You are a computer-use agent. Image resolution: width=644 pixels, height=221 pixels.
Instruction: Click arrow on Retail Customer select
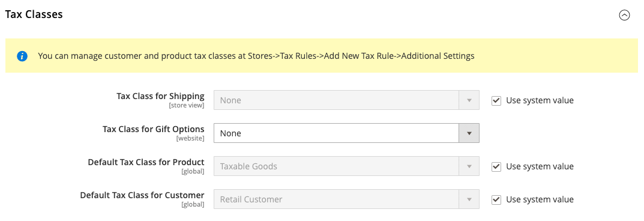point(469,199)
